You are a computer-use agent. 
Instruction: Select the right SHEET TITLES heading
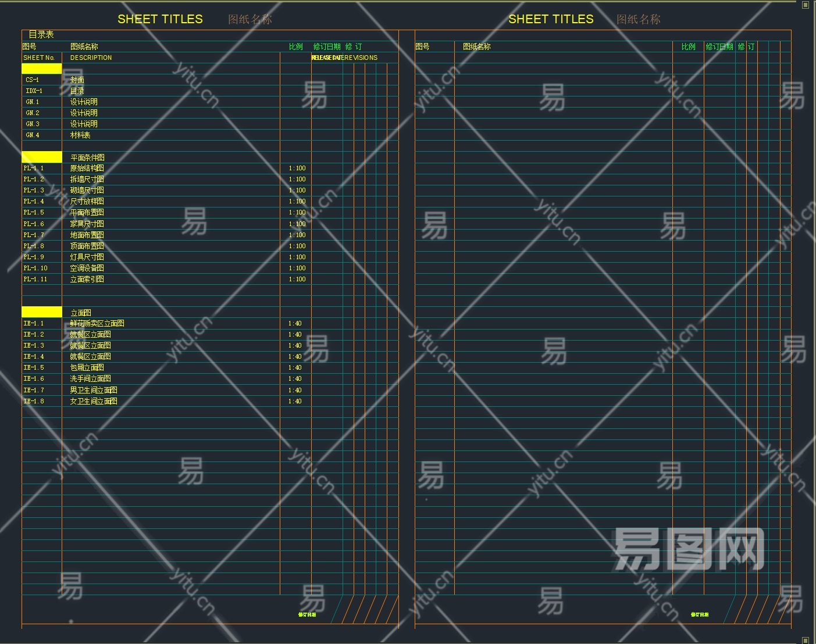[x=551, y=19]
